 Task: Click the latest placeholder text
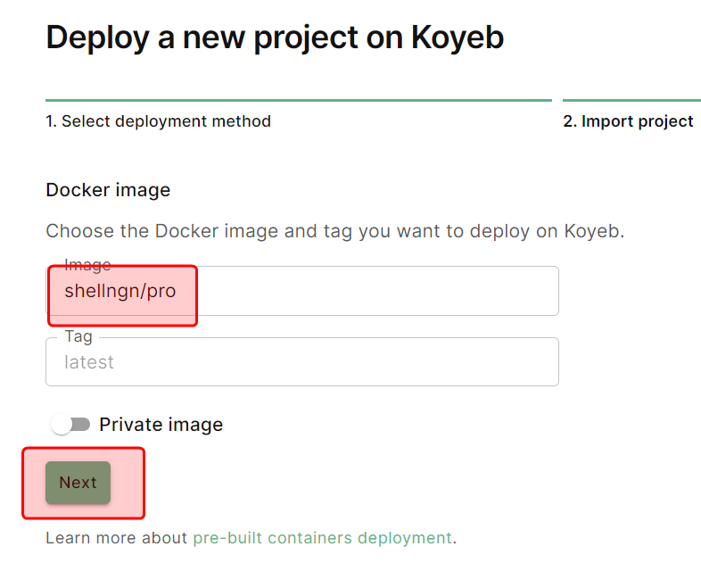point(89,362)
